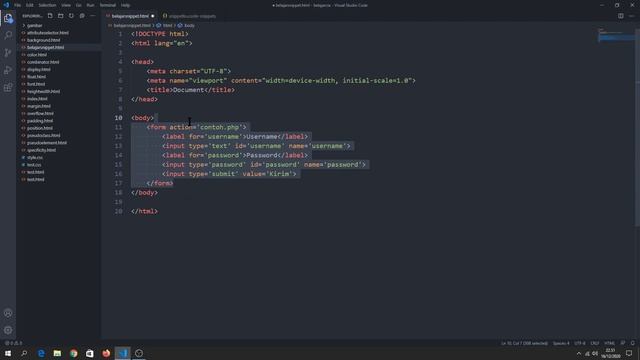Screen dimensions: 640x360
Task: Open the Explorer view in activity bar
Action: click(x=8, y=18)
